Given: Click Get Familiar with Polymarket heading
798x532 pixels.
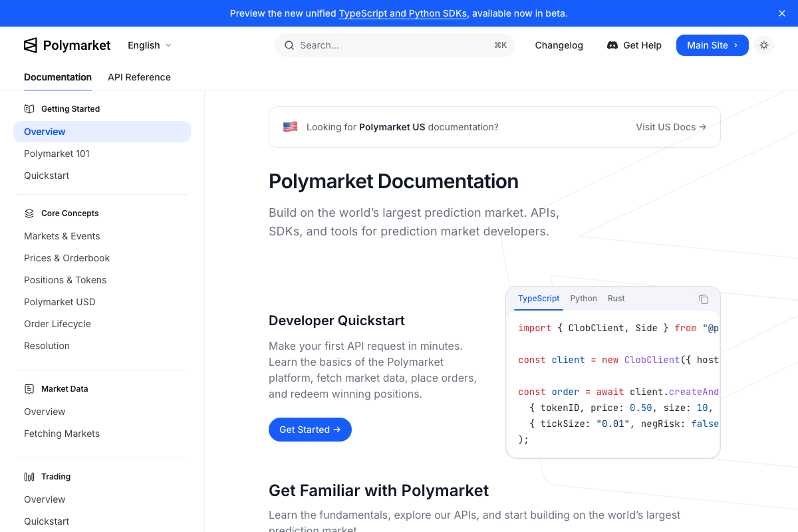Looking at the screenshot, I should click(x=378, y=491).
